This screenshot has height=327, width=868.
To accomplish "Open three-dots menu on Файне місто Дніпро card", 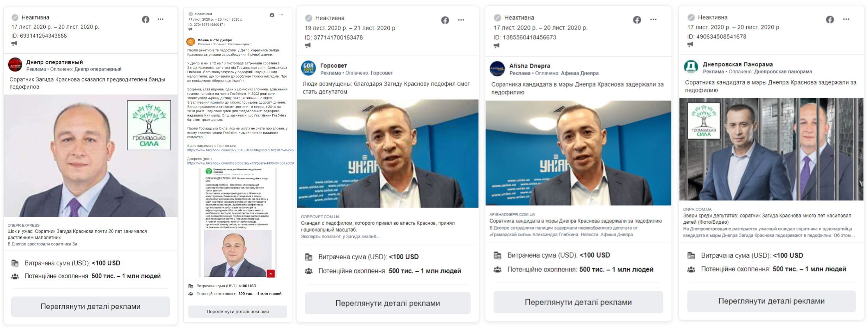I will 281,15.
